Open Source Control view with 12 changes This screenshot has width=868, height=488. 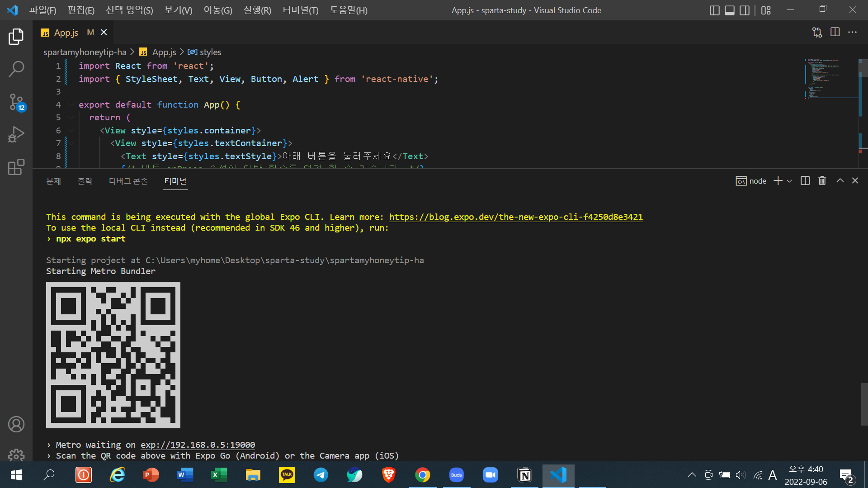pyautogui.click(x=16, y=102)
